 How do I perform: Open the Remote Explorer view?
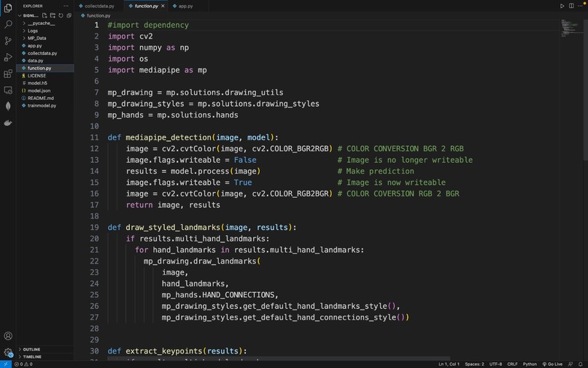point(8,90)
